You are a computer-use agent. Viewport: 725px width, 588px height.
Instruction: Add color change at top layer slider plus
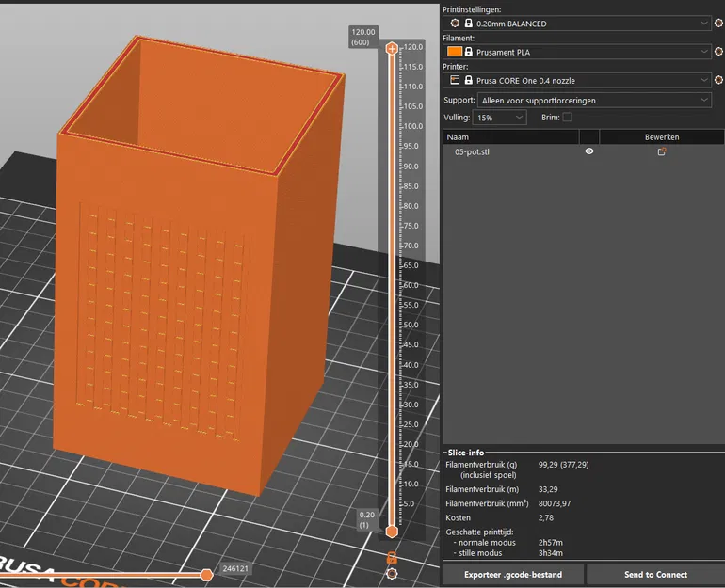pyautogui.click(x=392, y=48)
